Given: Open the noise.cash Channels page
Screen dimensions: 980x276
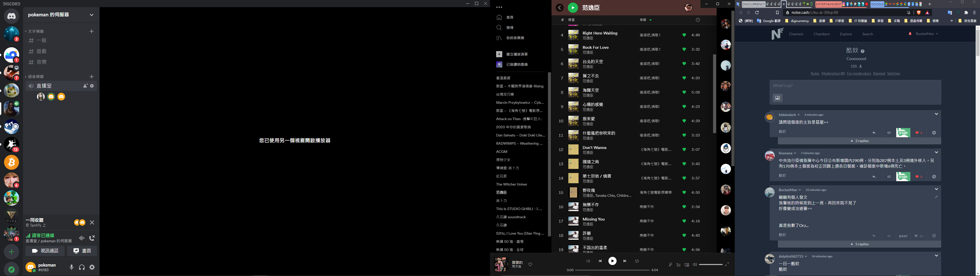Looking at the screenshot, I should (796, 34).
